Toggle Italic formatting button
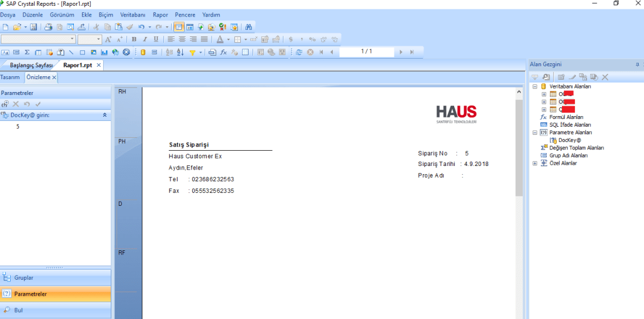Image resolution: width=644 pixels, height=319 pixels. click(x=145, y=39)
